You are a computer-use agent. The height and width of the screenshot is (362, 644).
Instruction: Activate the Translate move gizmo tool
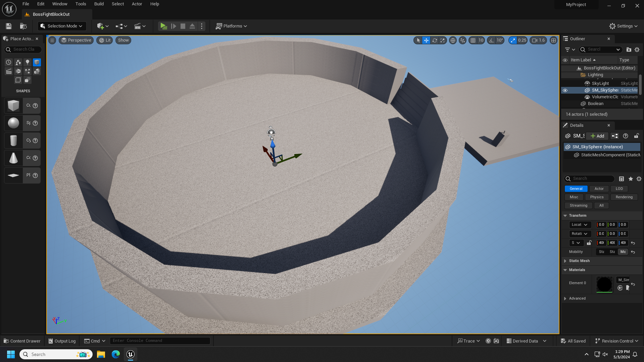(426, 40)
